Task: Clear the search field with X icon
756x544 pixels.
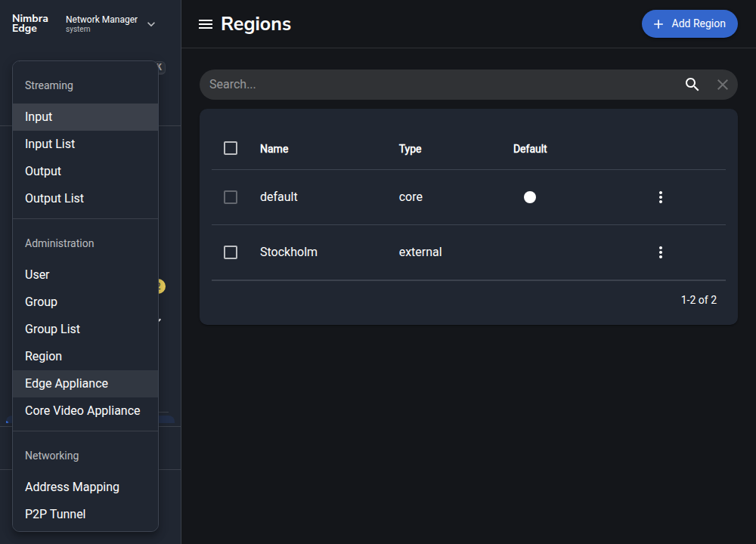Action: click(722, 85)
